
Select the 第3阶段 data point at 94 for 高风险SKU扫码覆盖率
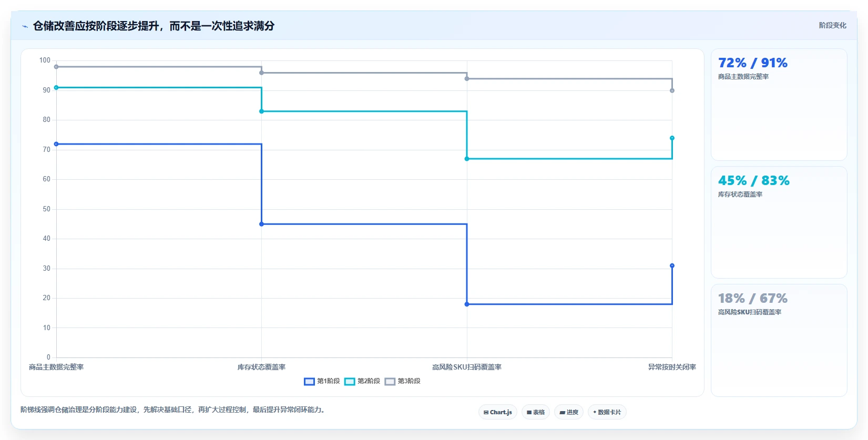click(x=467, y=79)
